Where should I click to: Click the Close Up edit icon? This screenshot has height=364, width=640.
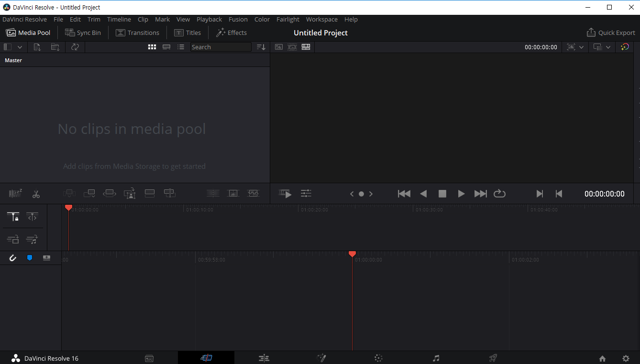(x=130, y=194)
